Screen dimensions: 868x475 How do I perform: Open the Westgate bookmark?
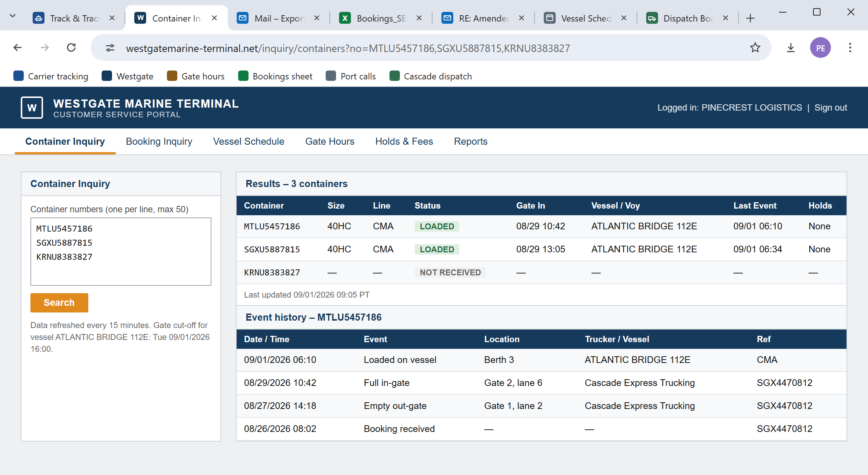click(127, 76)
